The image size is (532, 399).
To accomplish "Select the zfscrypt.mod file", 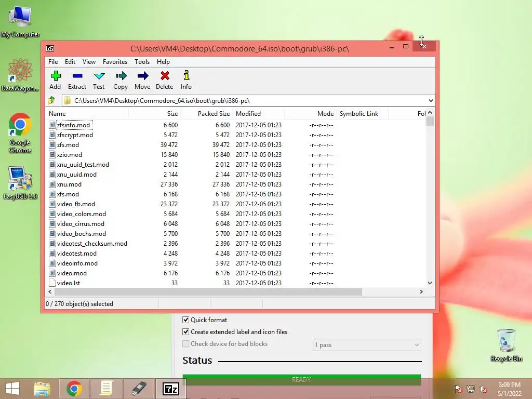I will pos(75,135).
